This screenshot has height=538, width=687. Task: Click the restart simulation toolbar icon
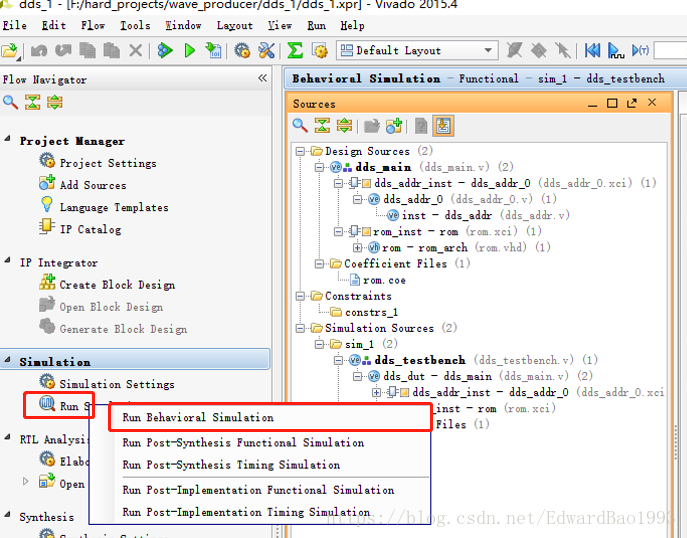pos(592,51)
